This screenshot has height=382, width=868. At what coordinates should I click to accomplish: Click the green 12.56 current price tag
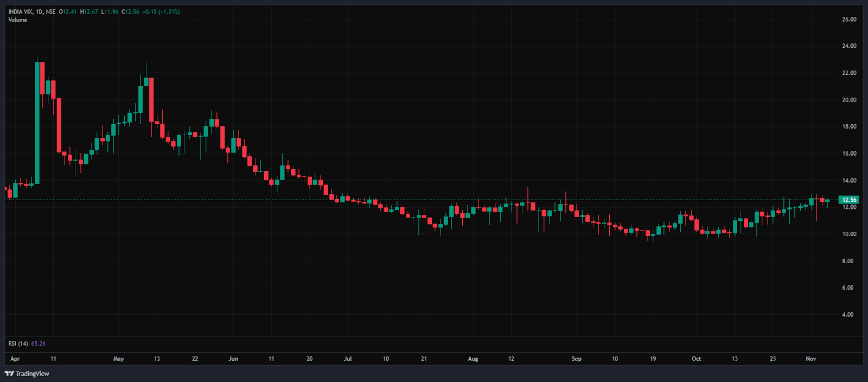849,200
